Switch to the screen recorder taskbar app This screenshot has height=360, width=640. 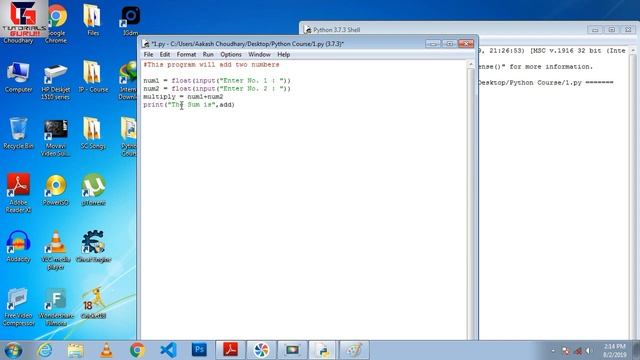pos(292,350)
